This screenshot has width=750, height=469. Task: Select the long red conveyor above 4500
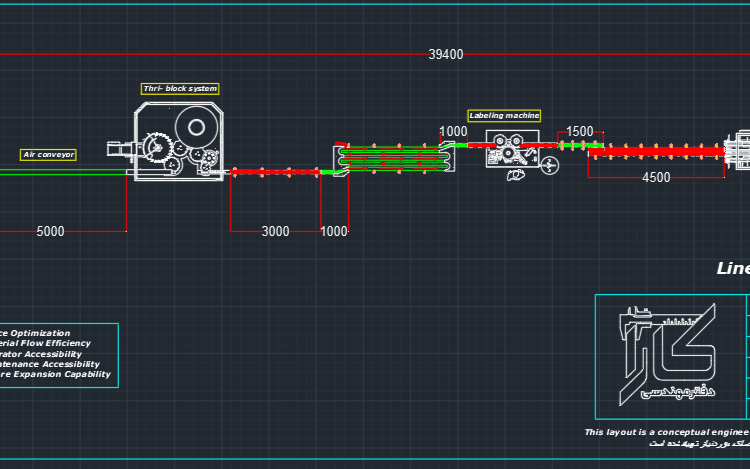click(x=656, y=152)
